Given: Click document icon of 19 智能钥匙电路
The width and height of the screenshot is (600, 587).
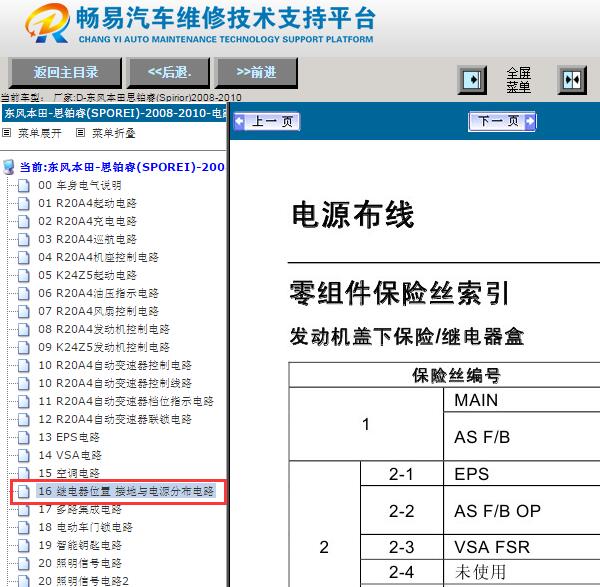Looking at the screenshot, I should point(24,545).
